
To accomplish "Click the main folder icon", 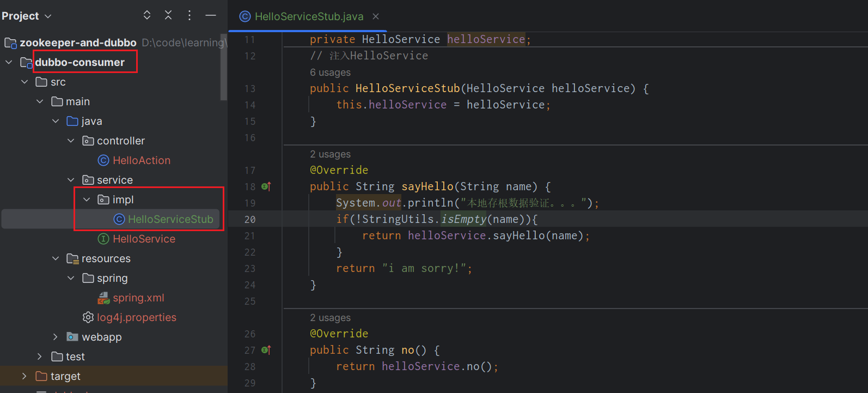I will [x=57, y=101].
